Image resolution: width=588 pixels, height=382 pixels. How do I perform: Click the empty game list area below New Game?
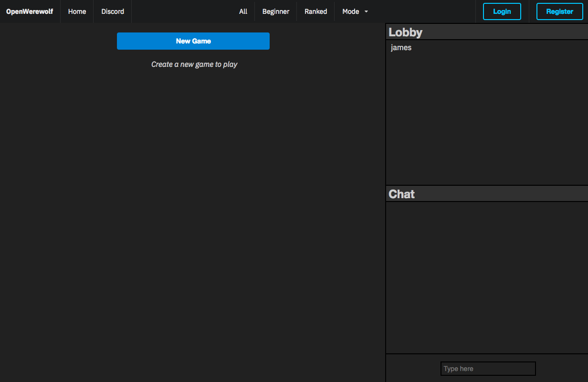(x=193, y=215)
